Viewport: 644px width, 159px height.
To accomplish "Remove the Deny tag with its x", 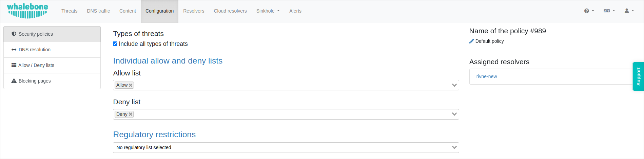I will 131,114.
